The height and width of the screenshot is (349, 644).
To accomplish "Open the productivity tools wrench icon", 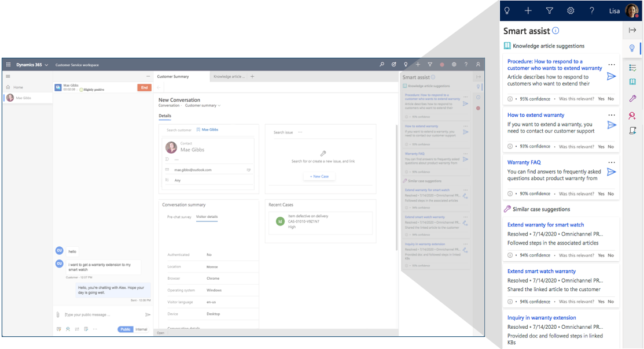I will pos(632,99).
